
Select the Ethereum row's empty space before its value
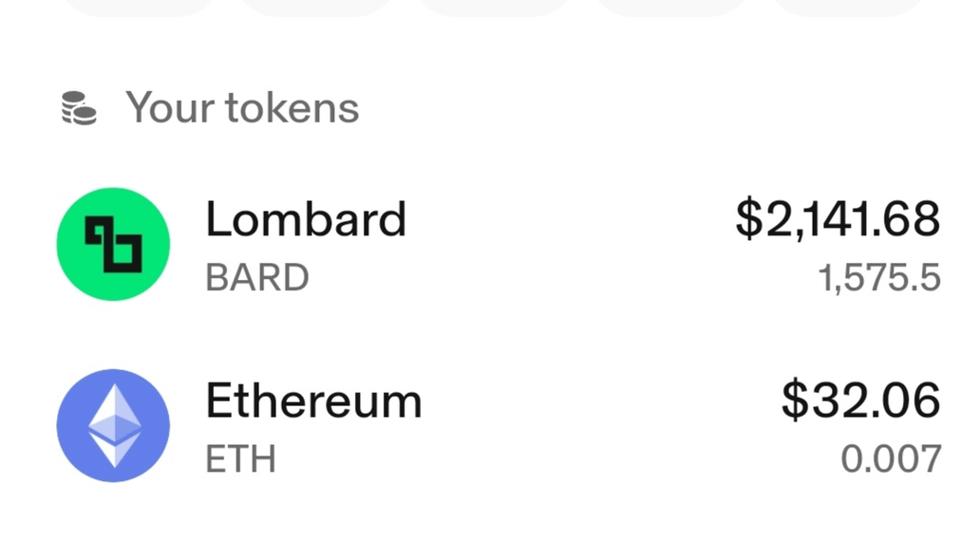click(x=600, y=425)
